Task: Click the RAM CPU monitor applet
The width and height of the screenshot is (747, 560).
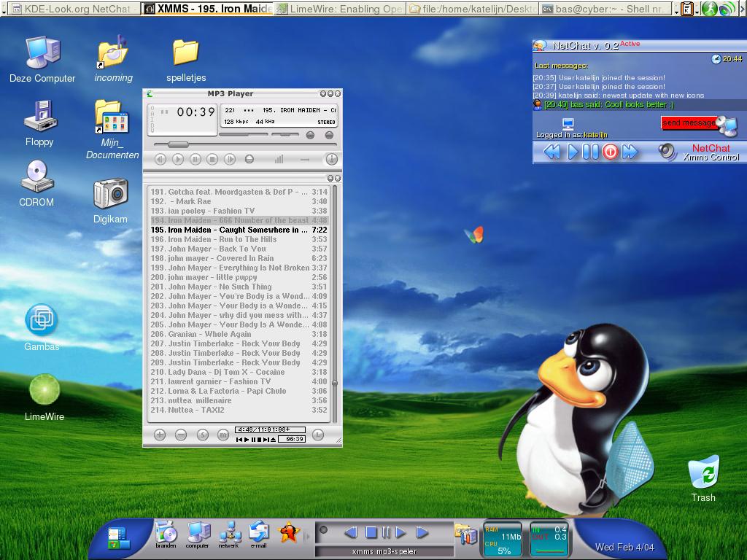Action: (x=503, y=540)
